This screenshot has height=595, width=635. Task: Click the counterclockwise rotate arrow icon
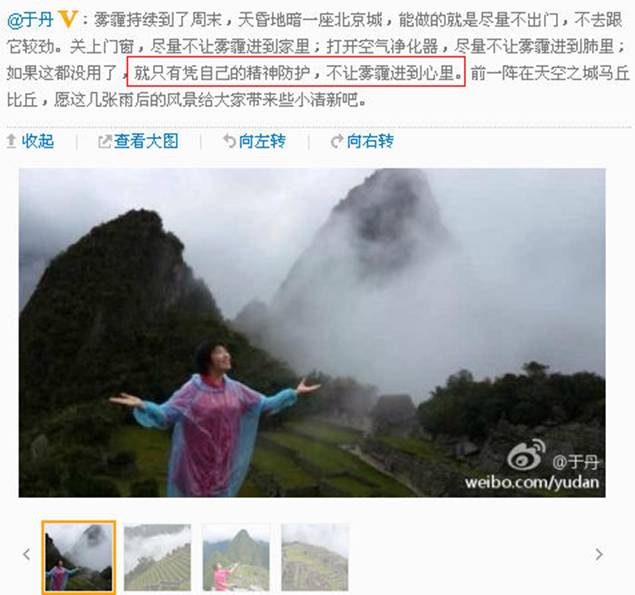(230, 141)
